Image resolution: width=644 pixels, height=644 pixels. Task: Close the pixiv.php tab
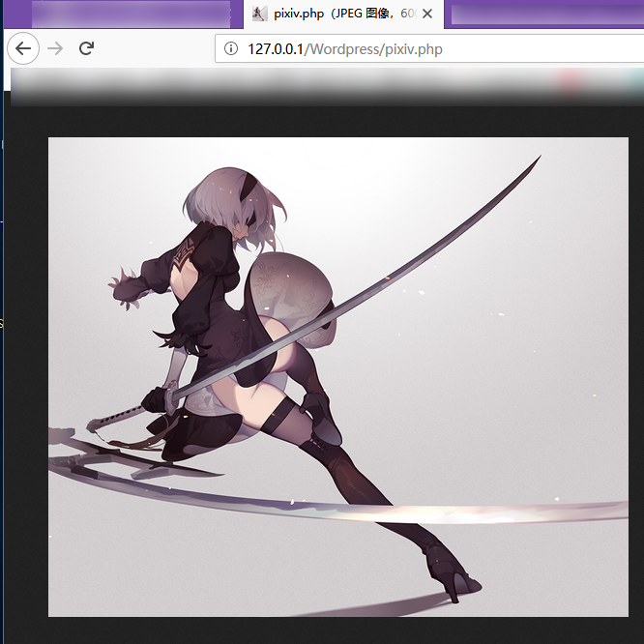427,14
